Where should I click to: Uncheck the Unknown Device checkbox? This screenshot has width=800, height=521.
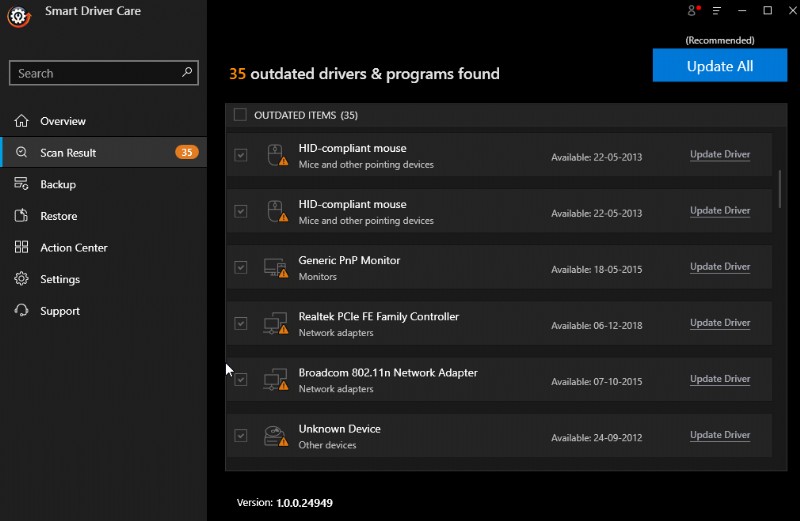[x=240, y=435]
